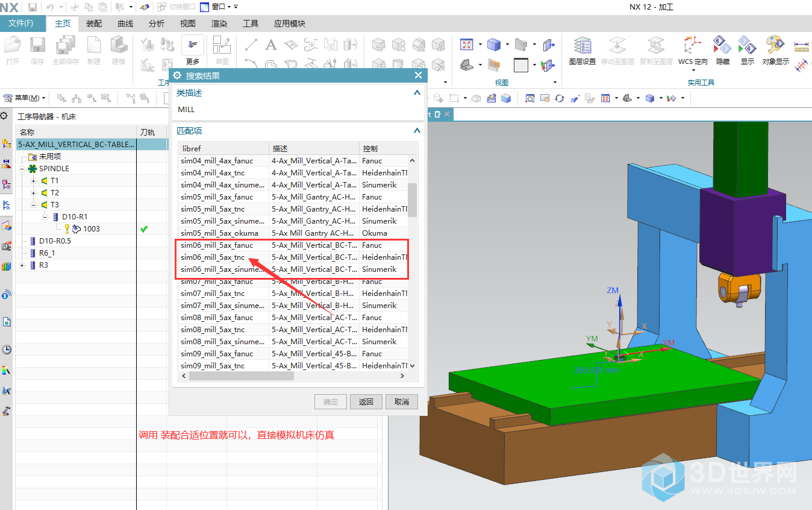Collapse the SPINDLE node
Image resolution: width=812 pixels, height=510 pixels.
(x=22, y=169)
